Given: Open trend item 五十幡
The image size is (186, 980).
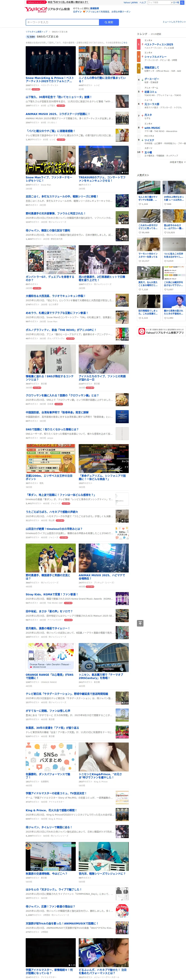Looking at the screenshot, I should [148, 152].
